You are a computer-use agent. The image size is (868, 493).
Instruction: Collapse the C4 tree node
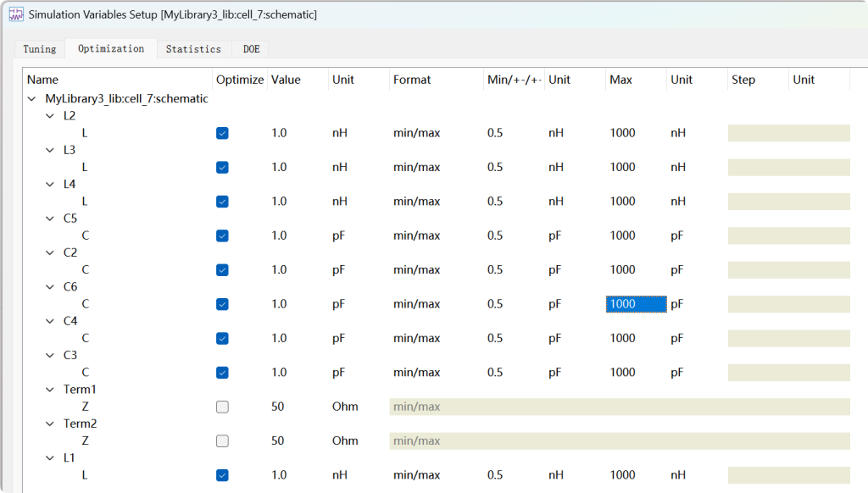click(50, 321)
